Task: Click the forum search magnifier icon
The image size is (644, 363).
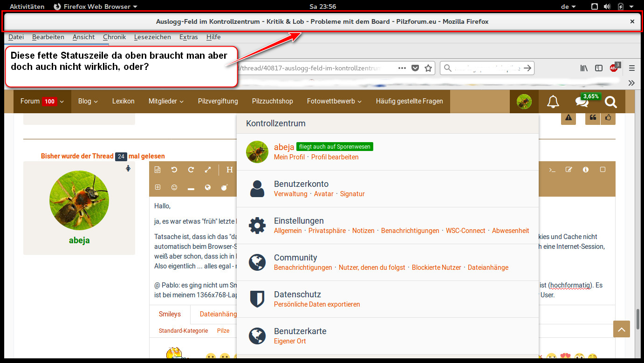Action: pos(610,102)
